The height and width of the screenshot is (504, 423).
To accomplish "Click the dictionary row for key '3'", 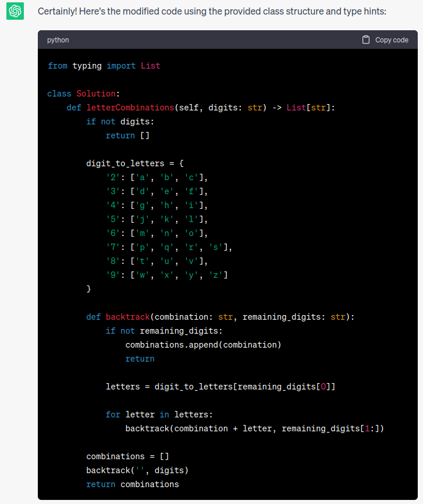I will click(x=157, y=191).
